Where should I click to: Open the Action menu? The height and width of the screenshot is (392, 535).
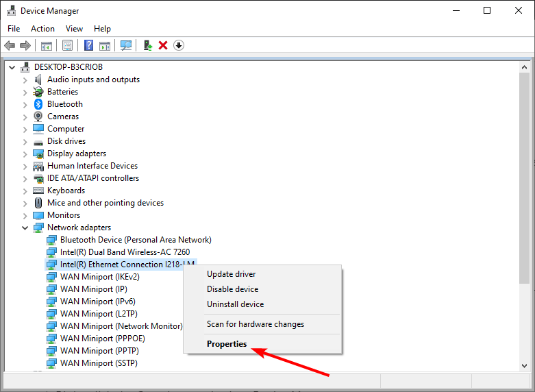tap(42, 29)
